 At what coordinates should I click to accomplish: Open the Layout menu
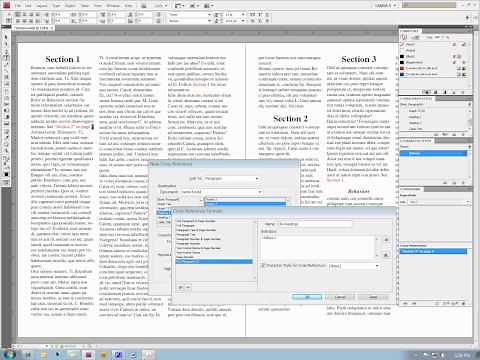tap(42, 6)
